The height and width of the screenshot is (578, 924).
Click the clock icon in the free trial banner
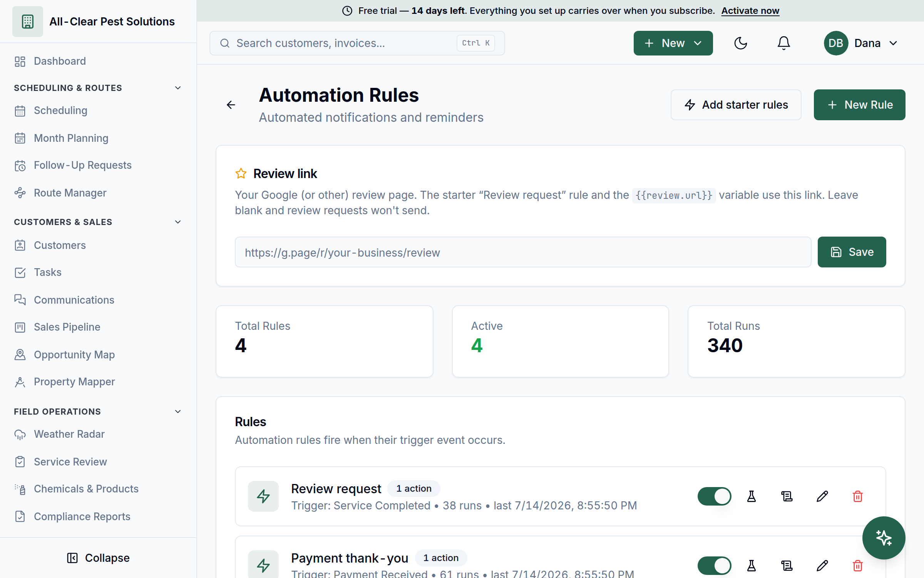tap(347, 11)
